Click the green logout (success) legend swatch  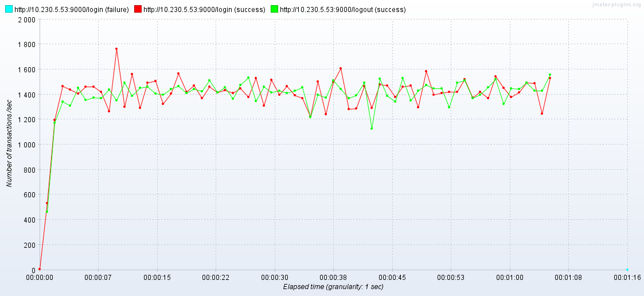(x=274, y=9)
